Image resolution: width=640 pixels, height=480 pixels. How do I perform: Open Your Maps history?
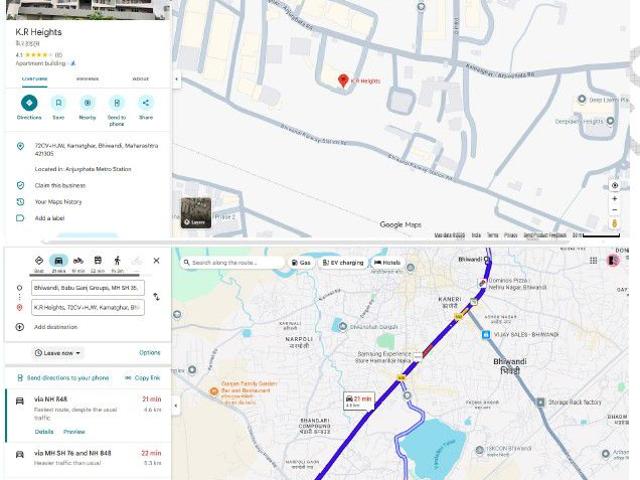pyautogui.click(x=58, y=202)
